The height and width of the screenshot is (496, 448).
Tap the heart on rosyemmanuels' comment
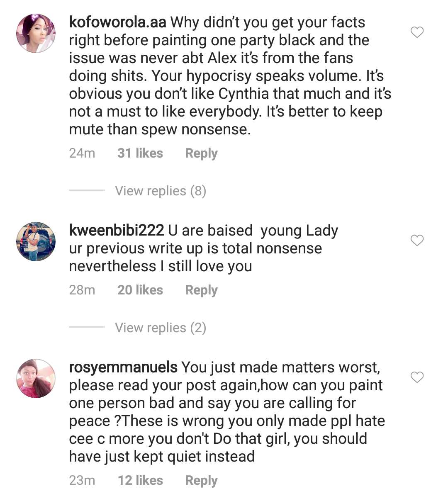[417, 377]
